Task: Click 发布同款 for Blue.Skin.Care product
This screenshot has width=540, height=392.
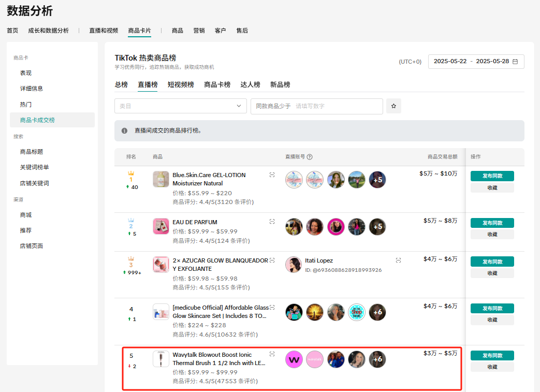Action: pos(492,176)
